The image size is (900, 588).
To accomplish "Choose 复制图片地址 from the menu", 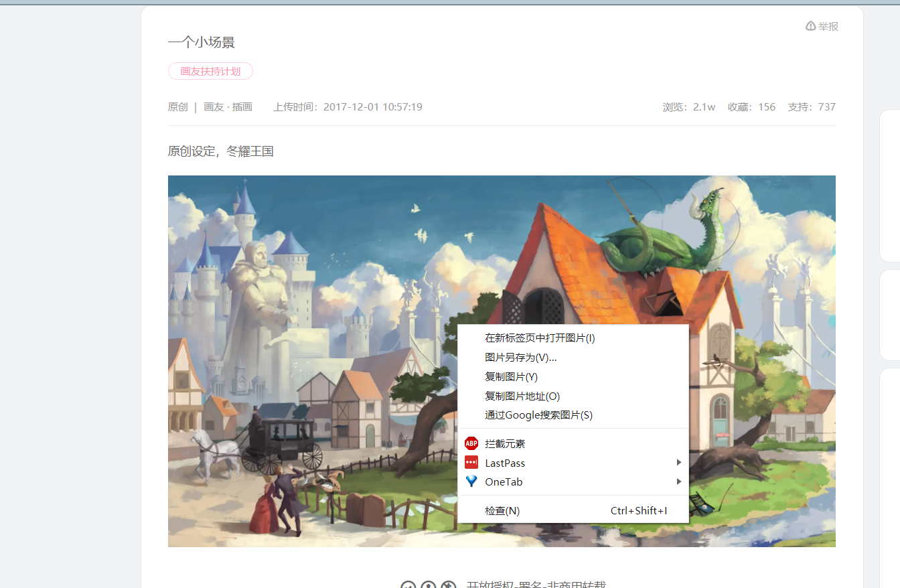I will (521, 395).
